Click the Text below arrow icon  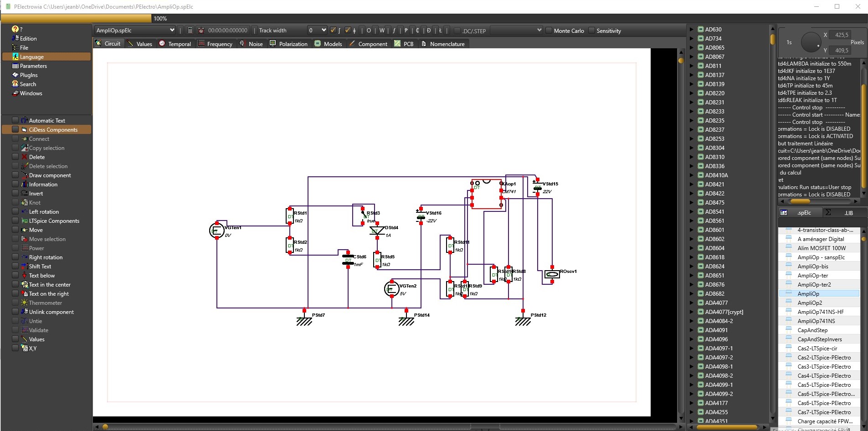tap(25, 276)
